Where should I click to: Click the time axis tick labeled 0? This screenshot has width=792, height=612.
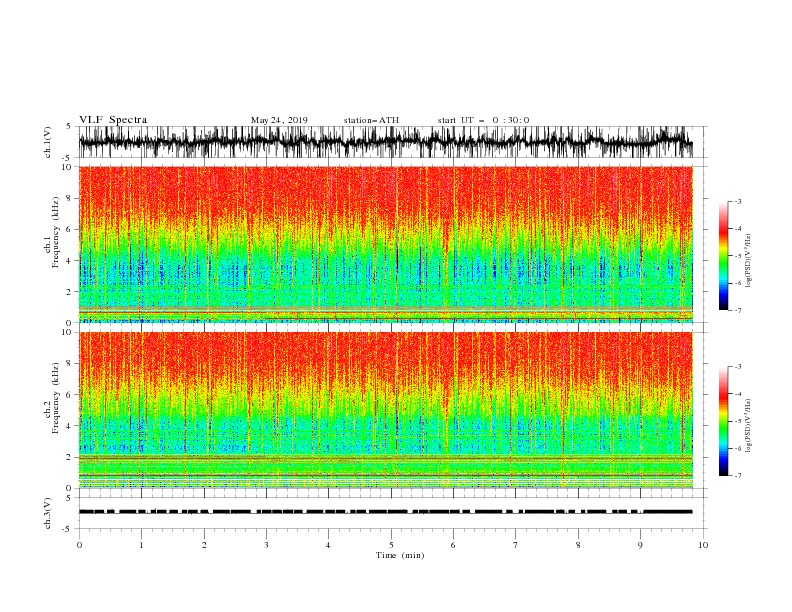coord(79,545)
